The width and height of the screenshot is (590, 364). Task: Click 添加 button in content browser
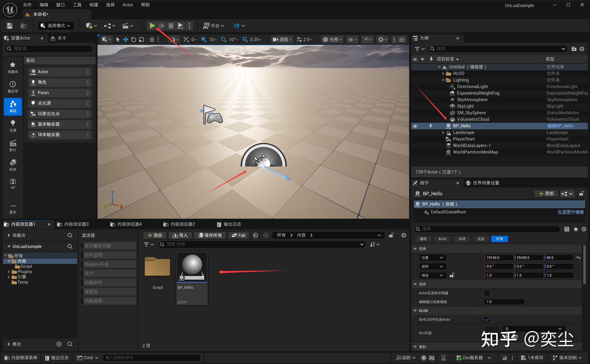pyautogui.click(x=155, y=235)
